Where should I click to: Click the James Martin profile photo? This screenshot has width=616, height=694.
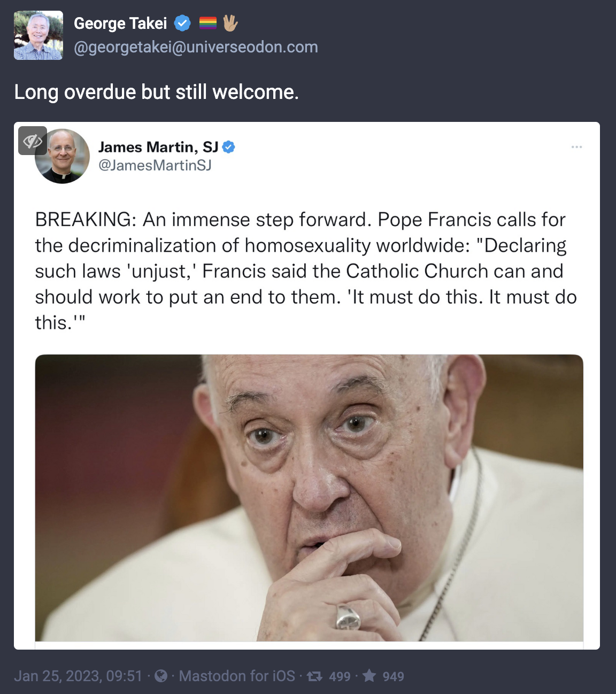pos(63,156)
